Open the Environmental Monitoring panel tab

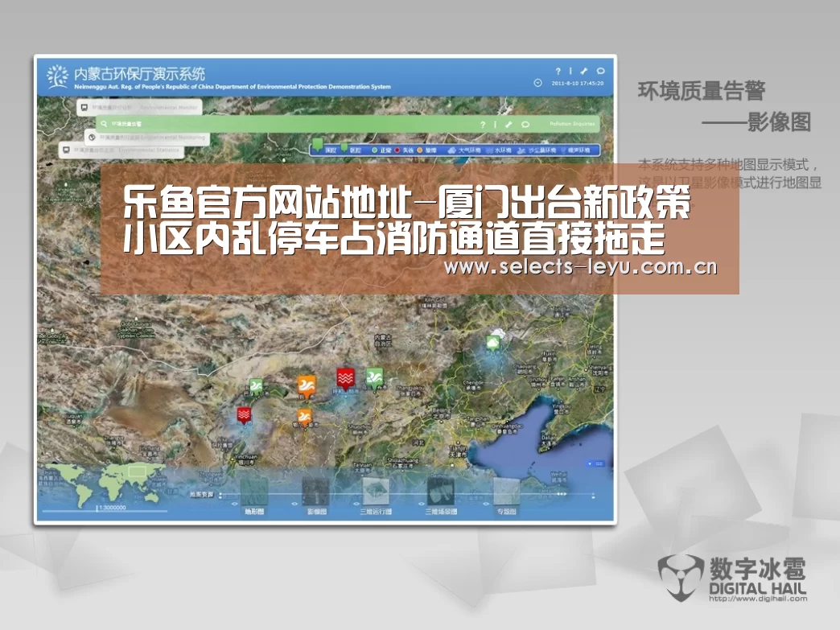tap(146, 137)
